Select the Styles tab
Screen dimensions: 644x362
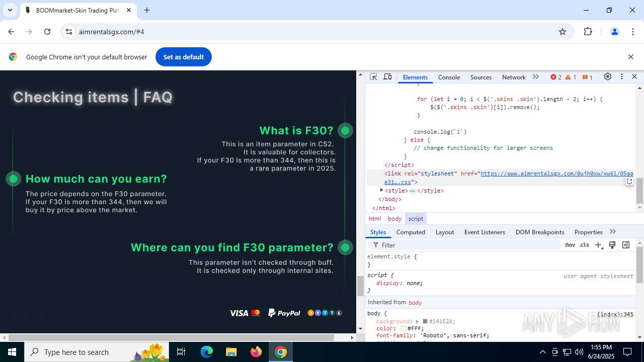(378, 232)
